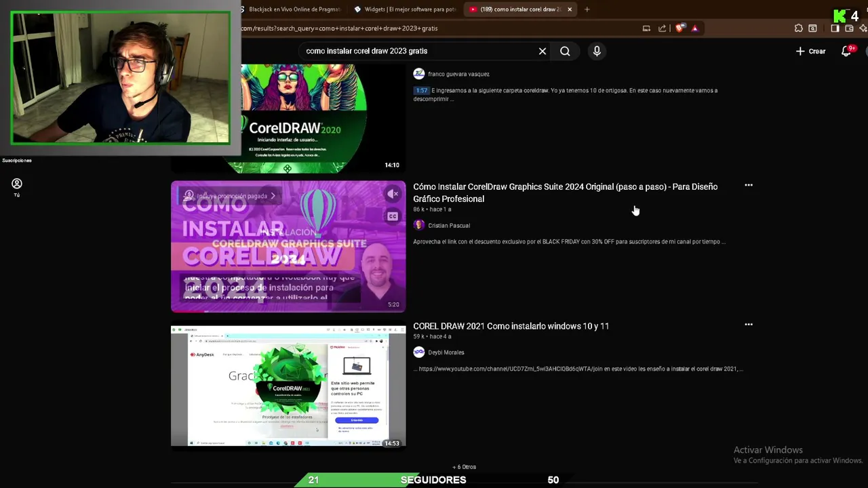The image size is (868, 488).
Task: Open title Cómo Instalar CorelDraw Graphics Suite 2024
Action: point(565,192)
